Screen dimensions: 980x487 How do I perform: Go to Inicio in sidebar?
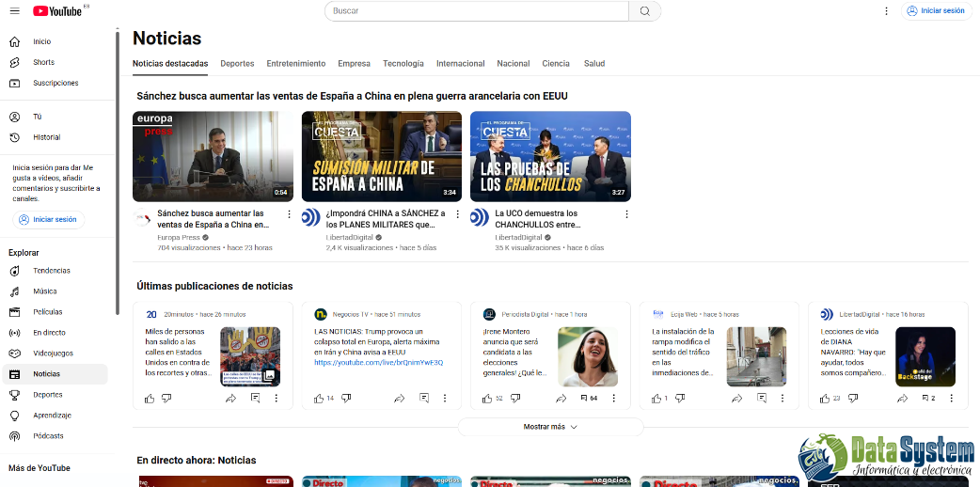coord(54,41)
